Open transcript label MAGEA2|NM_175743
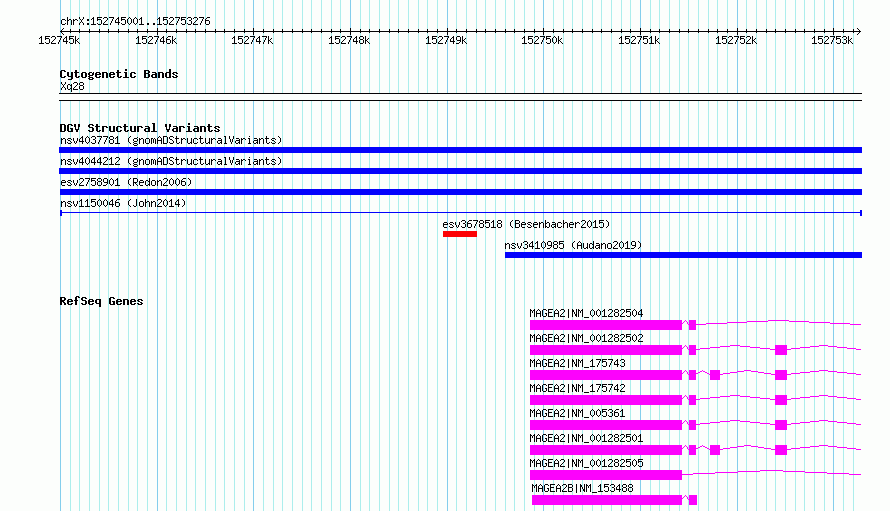This screenshot has height=511, width=890. (x=577, y=363)
